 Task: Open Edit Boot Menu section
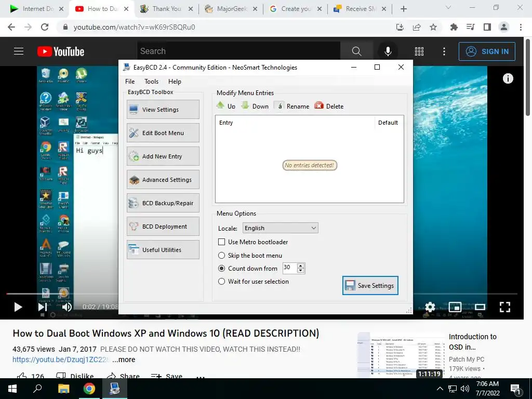point(163,132)
